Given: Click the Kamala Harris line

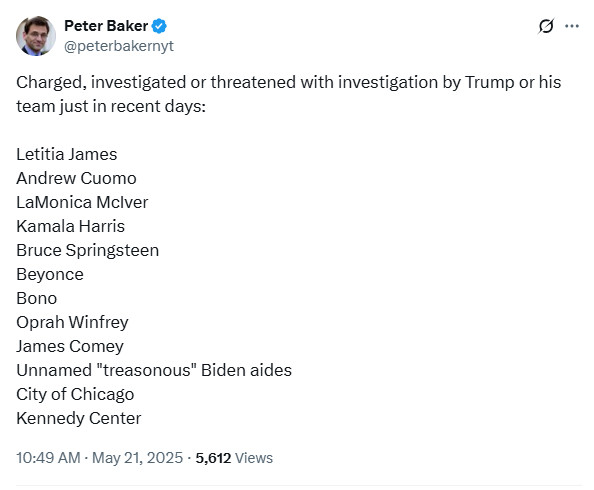Looking at the screenshot, I should (x=70, y=226).
